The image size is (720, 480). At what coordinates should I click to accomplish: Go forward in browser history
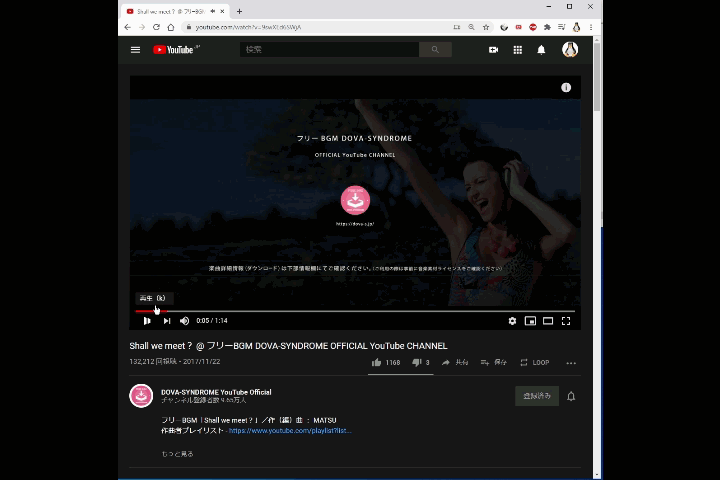click(x=142, y=27)
